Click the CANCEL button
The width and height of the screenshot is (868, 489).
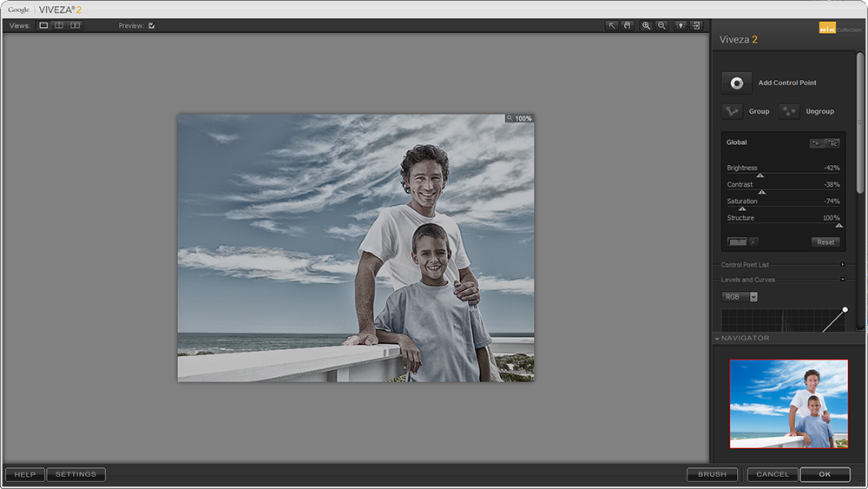click(x=773, y=474)
